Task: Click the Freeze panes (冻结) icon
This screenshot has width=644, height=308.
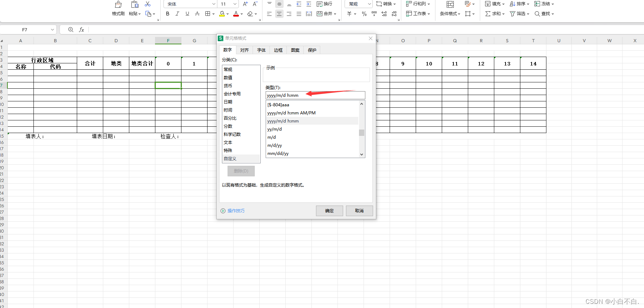Action: point(537,4)
